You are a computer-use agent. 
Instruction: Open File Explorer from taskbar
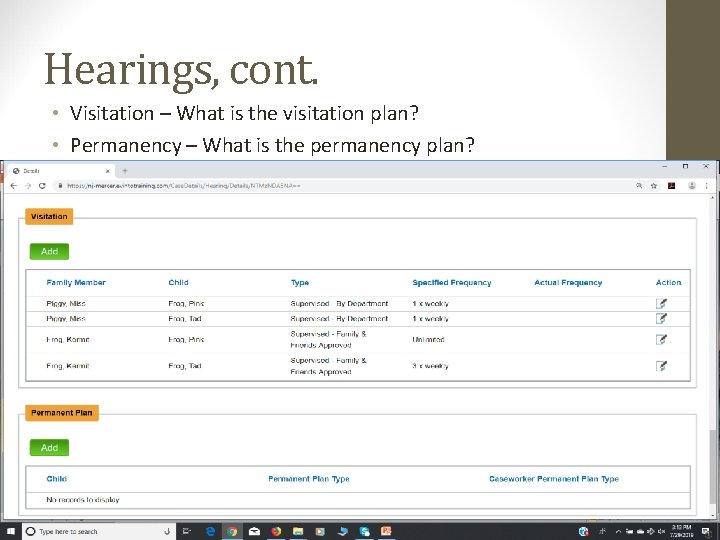pyautogui.click(x=298, y=531)
